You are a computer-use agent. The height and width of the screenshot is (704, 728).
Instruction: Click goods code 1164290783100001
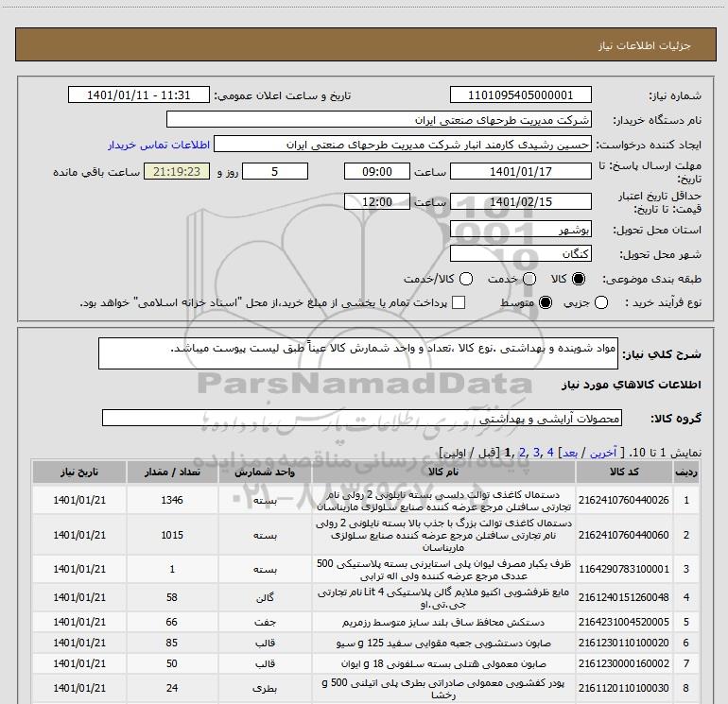[624, 569]
